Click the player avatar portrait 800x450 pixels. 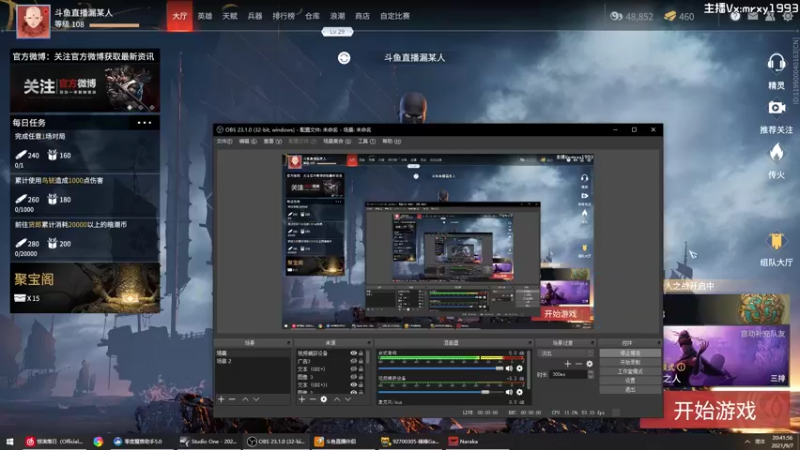click(33, 21)
